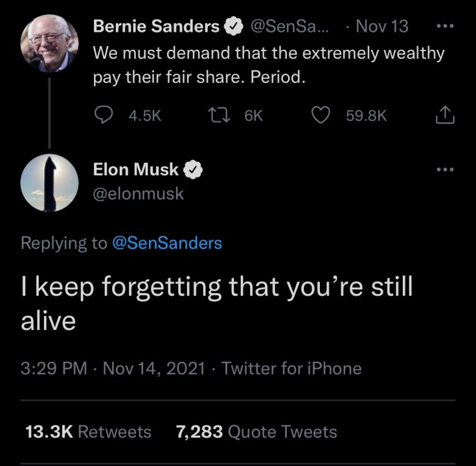The height and width of the screenshot is (466, 476).
Task: Tap the share upload icon
Action: 444,115
